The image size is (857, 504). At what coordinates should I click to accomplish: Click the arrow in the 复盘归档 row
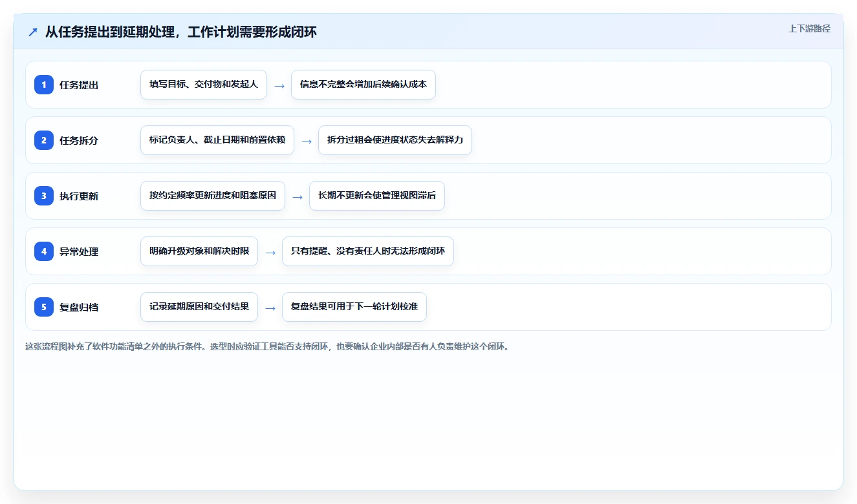click(270, 308)
